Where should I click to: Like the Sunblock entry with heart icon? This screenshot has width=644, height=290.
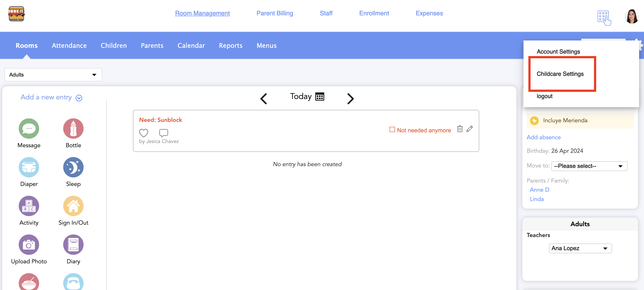143,133
